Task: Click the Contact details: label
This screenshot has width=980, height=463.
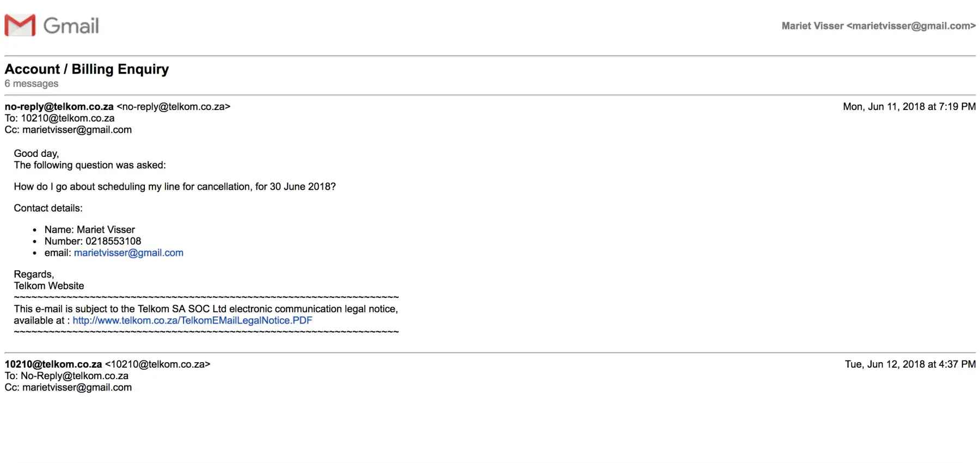Action: pos(48,208)
